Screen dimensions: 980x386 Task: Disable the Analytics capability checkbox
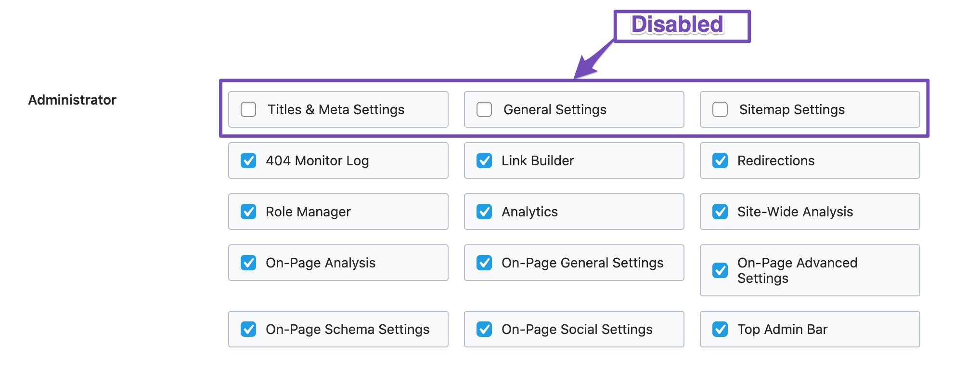pyautogui.click(x=484, y=212)
